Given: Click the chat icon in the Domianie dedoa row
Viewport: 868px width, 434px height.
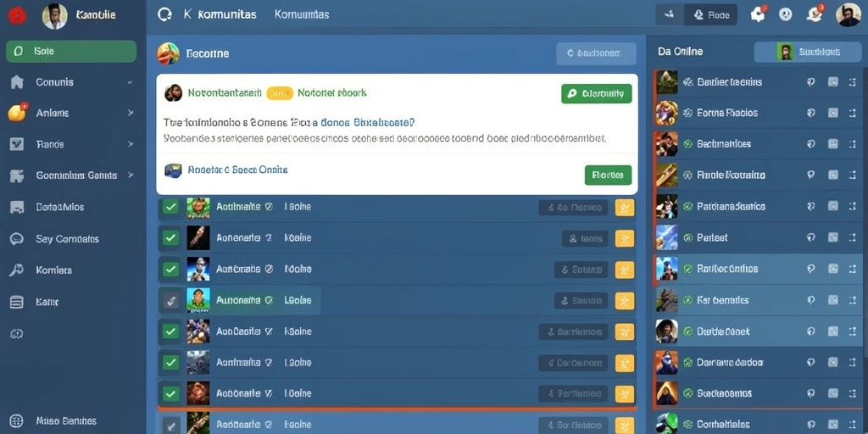Looking at the screenshot, I should 811,363.
